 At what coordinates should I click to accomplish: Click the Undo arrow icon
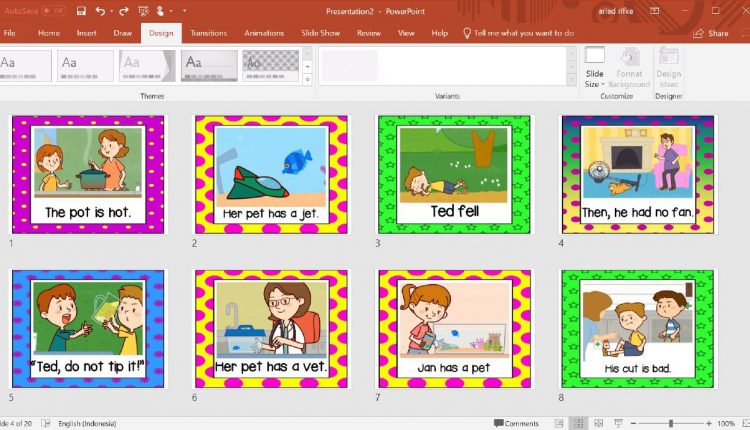[x=99, y=10]
